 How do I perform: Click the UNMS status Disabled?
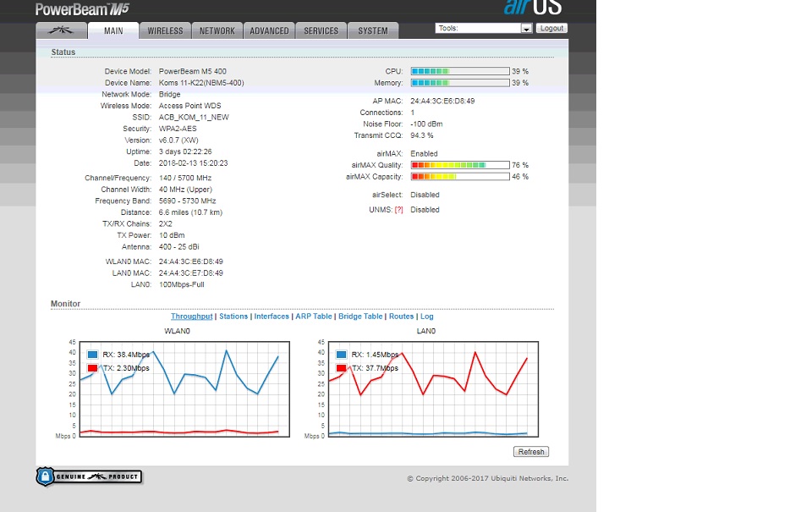(425, 210)
